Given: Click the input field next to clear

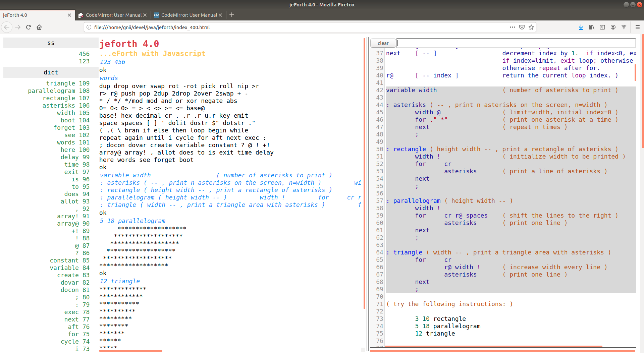Looking at the screenshot, I should (516, 43).
